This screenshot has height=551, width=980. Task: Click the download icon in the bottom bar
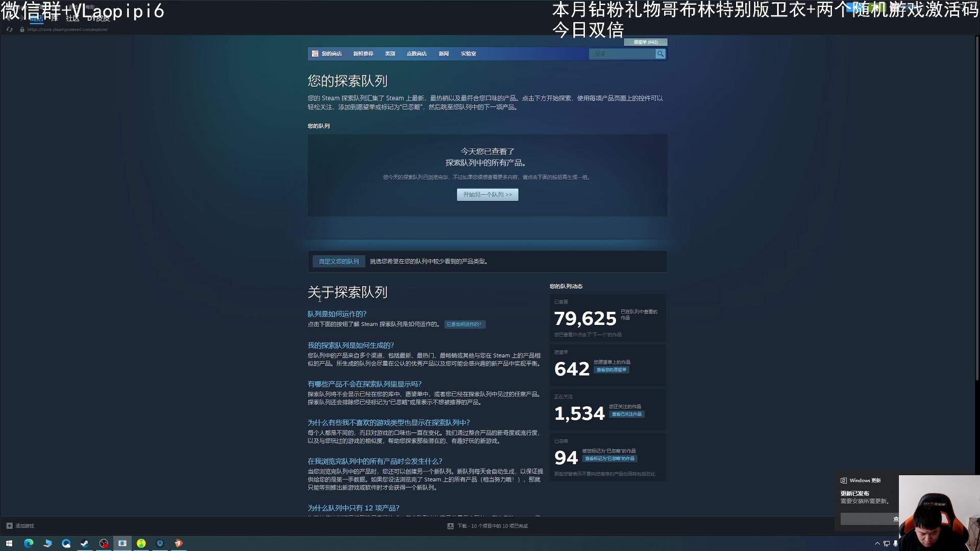450,526
